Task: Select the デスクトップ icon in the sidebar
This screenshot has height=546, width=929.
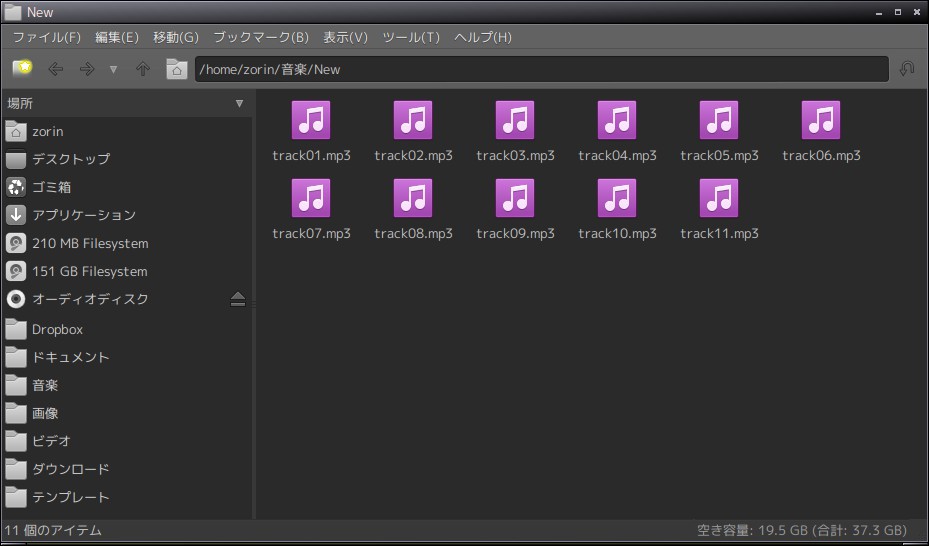Action: 16,159
